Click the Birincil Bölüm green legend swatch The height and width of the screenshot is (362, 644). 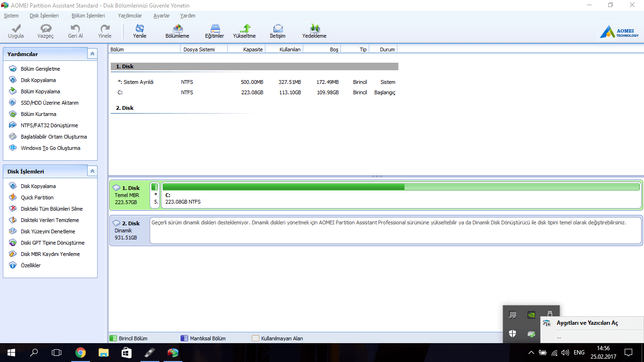[113, 338]
